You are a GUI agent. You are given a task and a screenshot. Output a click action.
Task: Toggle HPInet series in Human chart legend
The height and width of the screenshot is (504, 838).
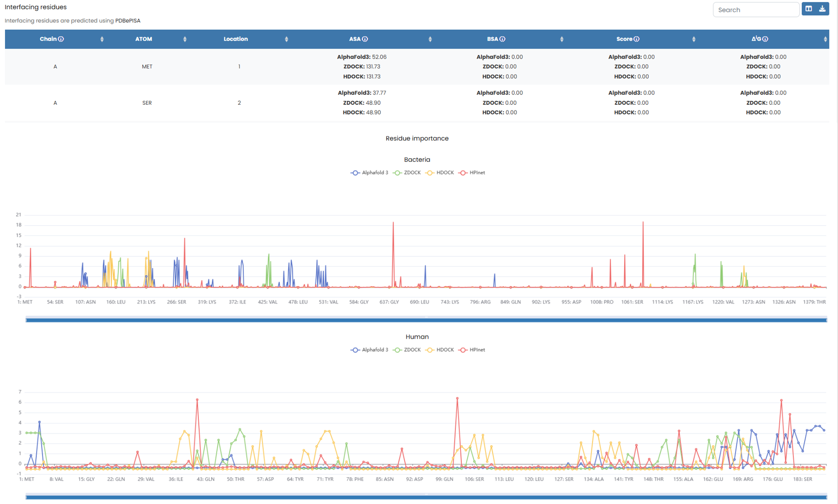pos(472,350)
